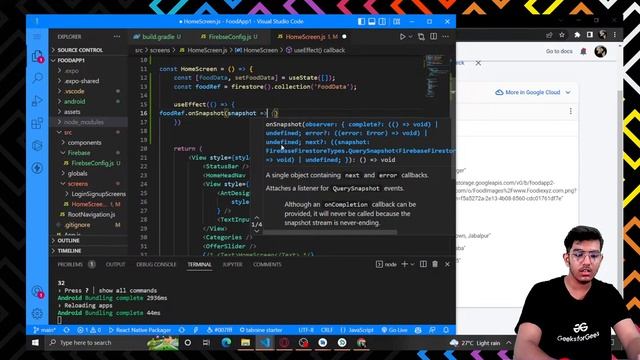Open the main branch selector in the status bar
The height and width of the screenshot is (360, 640).
click(x=44, y=330)
